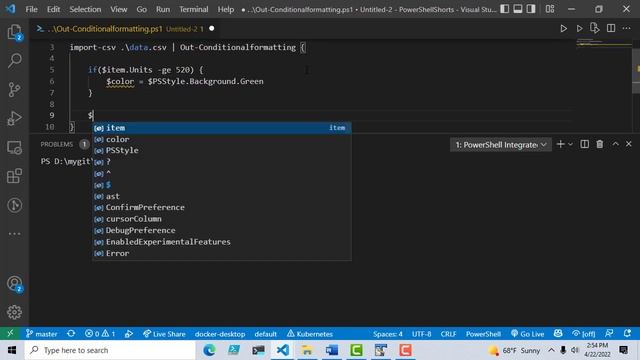Viewport: 640px width, 360px height.
Task: Click Go Live in status bar
Action: (x=527, y=334)
